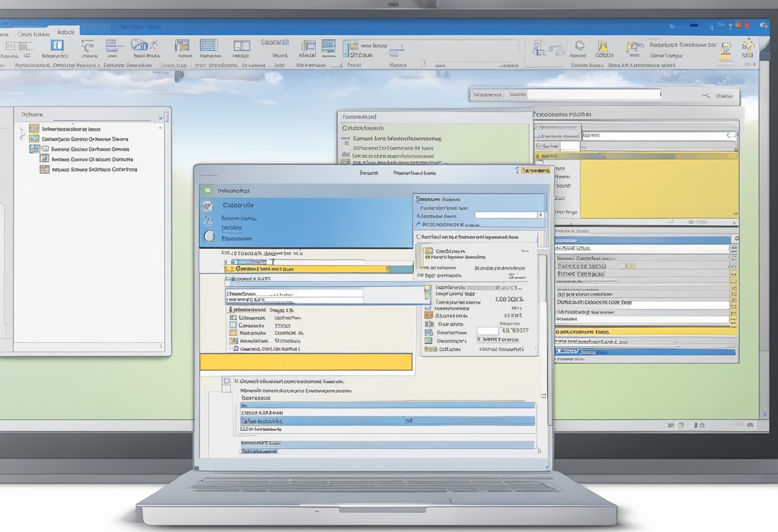Toggle the checkbox beside the lower section heading
778x532 pixels.
(x=226, y=380)
